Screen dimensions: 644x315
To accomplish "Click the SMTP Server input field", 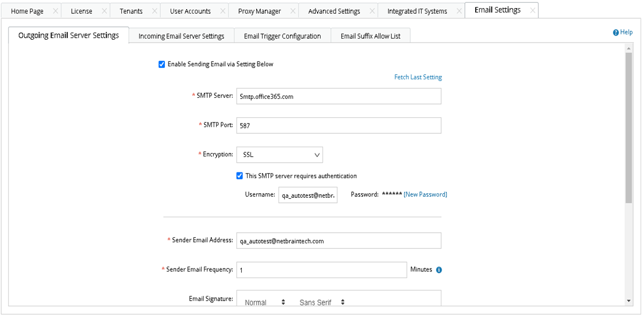I will coord(338,97).
